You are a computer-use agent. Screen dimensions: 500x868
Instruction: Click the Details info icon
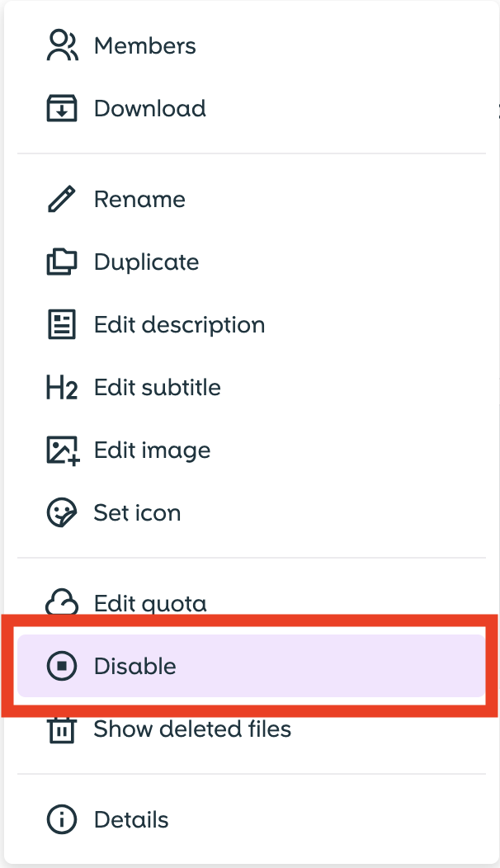(x=62, y=820)
